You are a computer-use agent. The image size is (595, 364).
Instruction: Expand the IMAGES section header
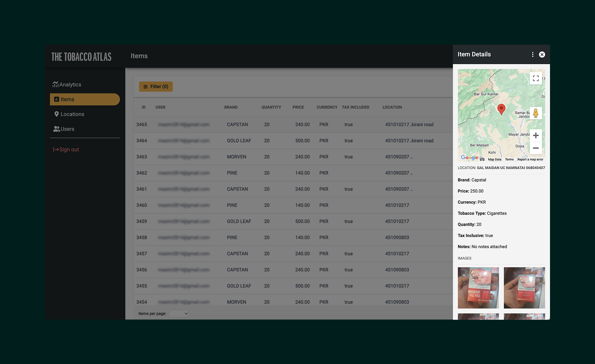click(464, 258)
